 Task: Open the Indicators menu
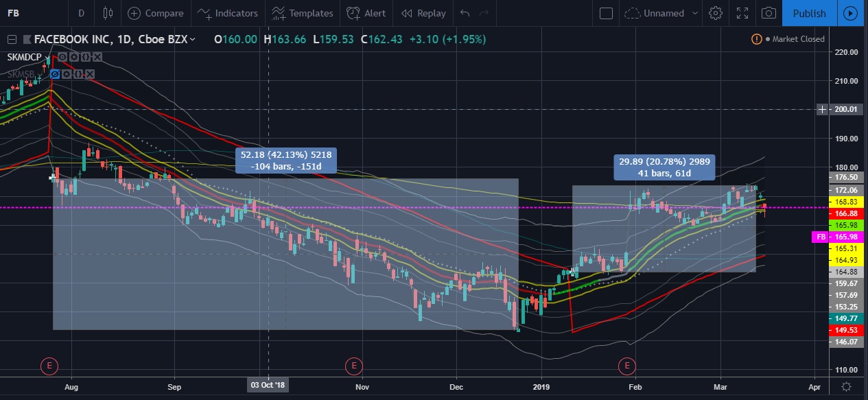[x=227, y=13]
